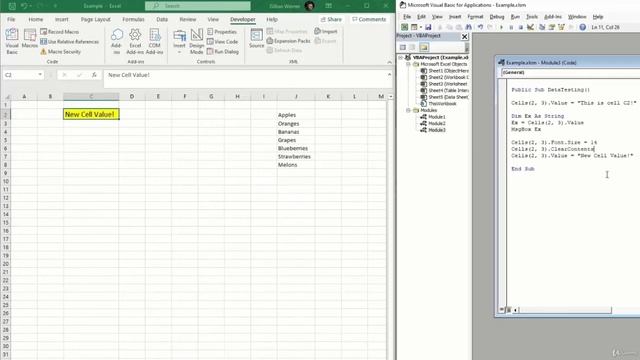Click Expansion Packs
The height and width of the screenshot is (360, 640).
point(289,41)
